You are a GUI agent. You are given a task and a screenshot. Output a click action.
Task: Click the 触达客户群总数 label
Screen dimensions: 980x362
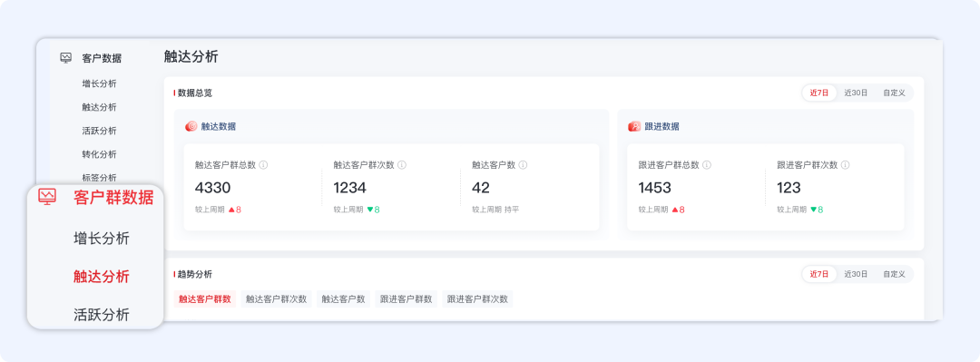tap(225, 165)
